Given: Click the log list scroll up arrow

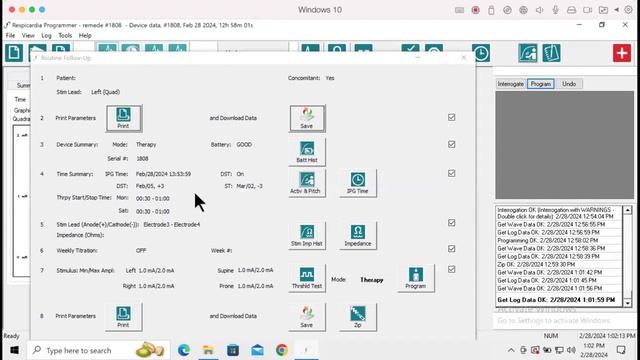Looking at the screenshot, I should (x=627, y=210).
